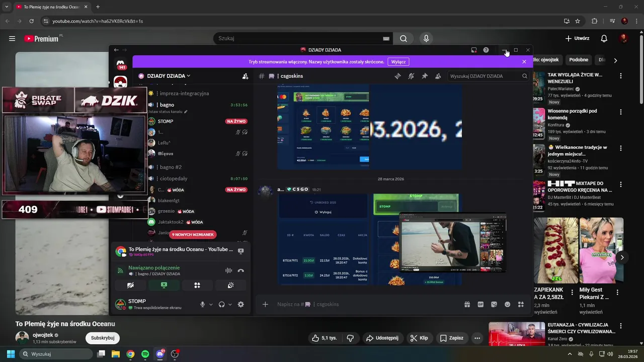Open the Discord activities launcher button
The image size is (644, 362).
[x=197, y=285]
